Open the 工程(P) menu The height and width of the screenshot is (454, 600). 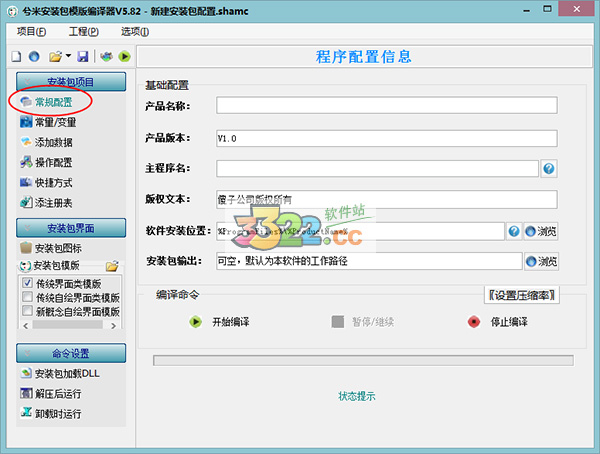point(83,32)
